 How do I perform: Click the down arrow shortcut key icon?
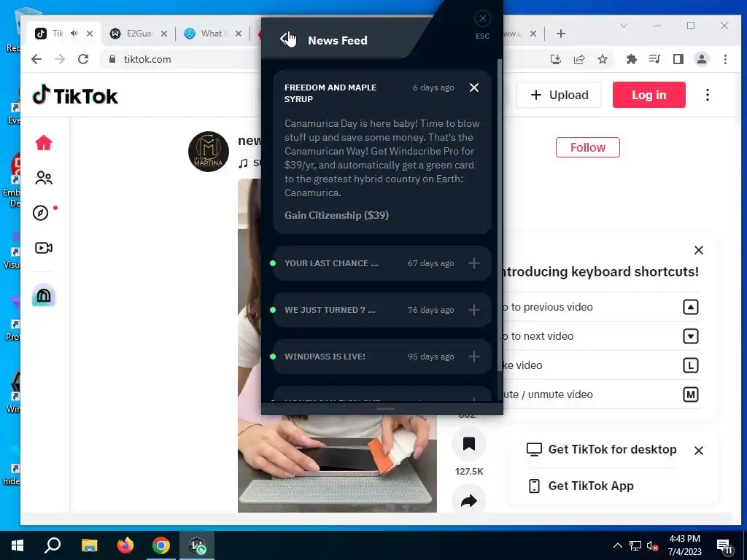click(690, 336)
